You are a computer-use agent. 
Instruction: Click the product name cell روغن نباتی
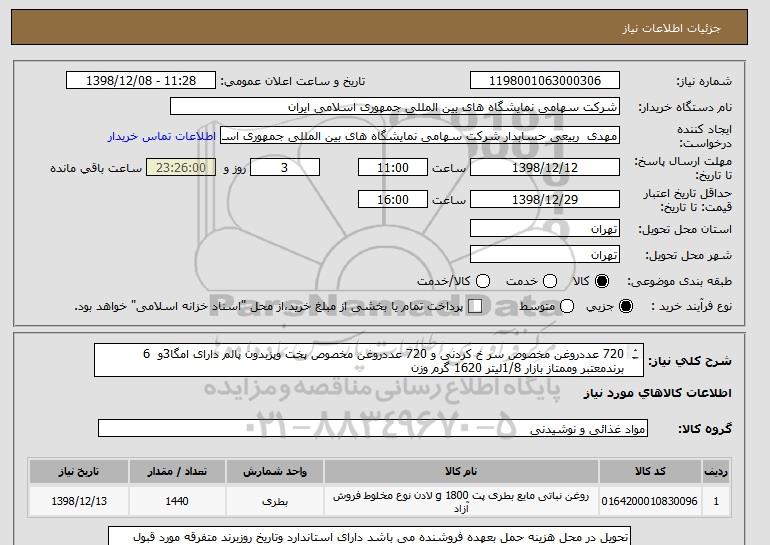pyautogui.click(x=461, y=501)
